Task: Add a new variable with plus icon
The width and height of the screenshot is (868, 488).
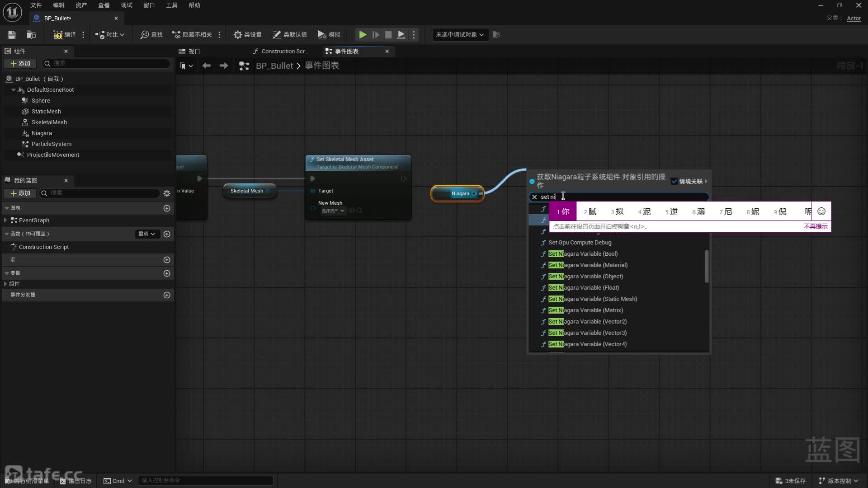Action: tap(167, 273)
